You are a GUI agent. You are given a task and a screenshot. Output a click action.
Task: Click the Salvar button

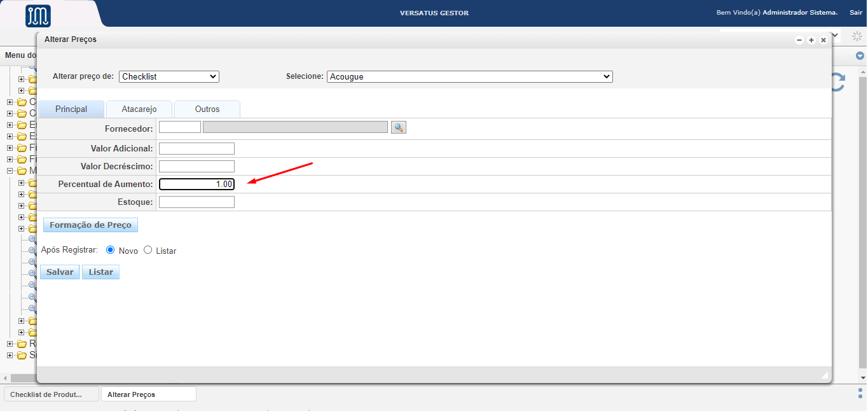point(60,272)
